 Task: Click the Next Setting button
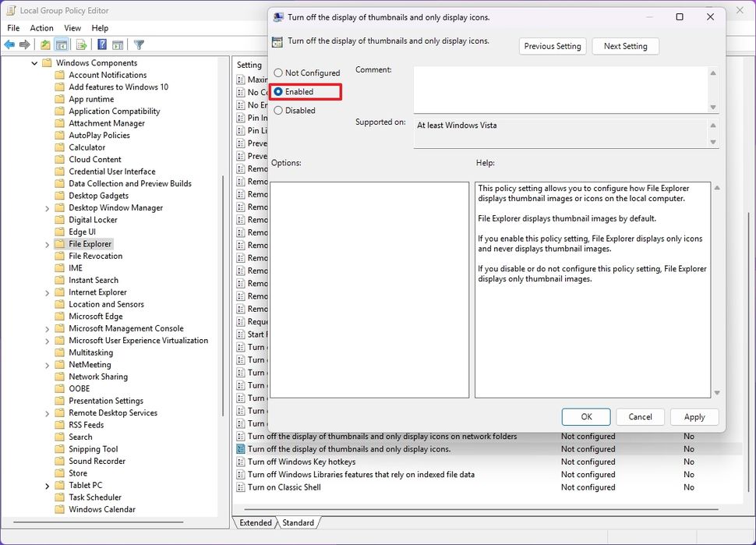click(x=625, y=46)
